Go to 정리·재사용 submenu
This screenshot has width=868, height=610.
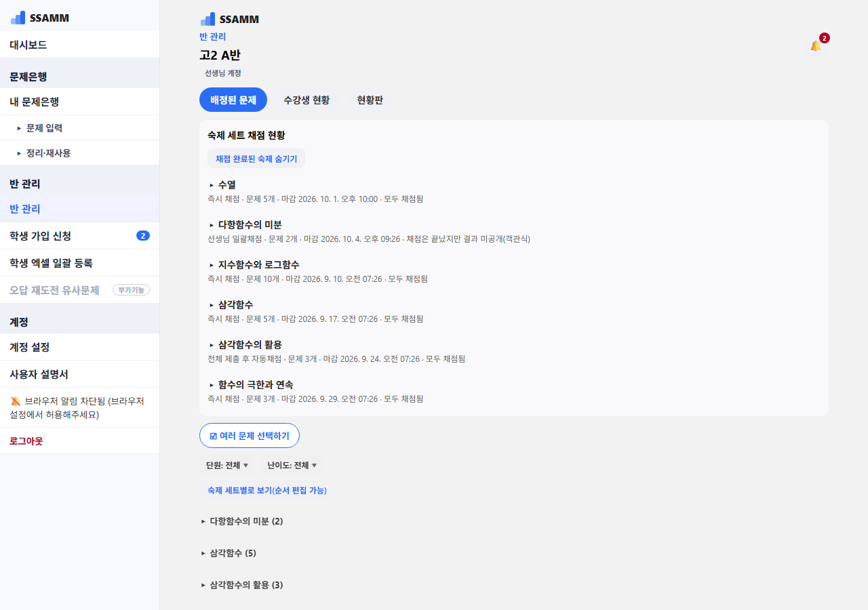(x=79, y=152)
